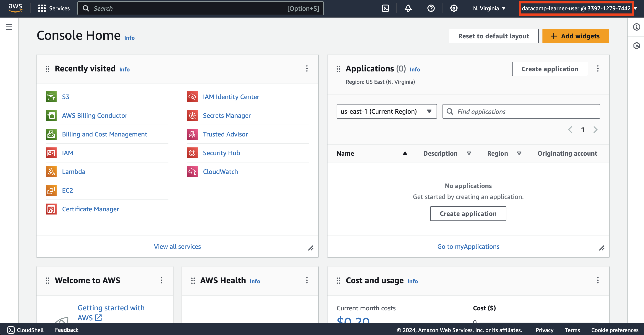Viewport: 644px width, 335px height.
Task: Open the settings gear in the top bar
Action: [453, 8]
